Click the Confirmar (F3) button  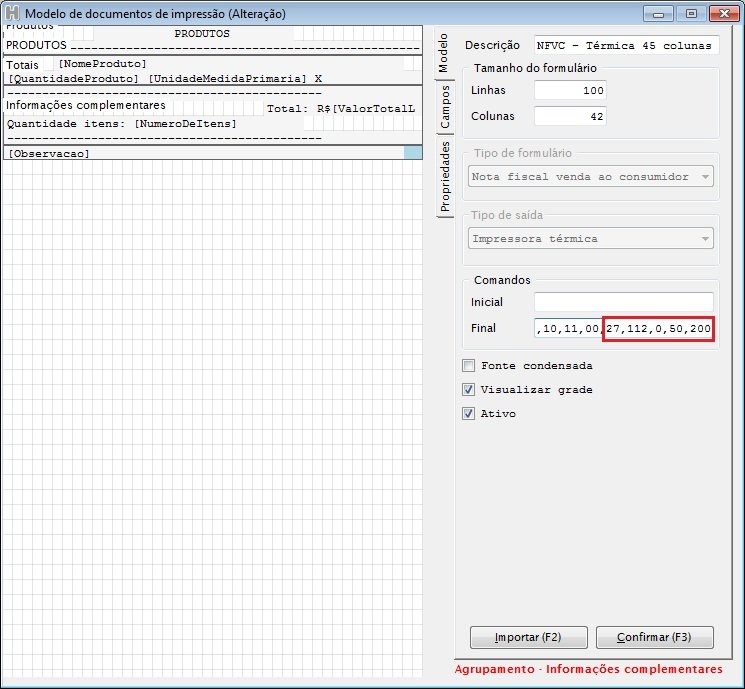tap(654, 637)
